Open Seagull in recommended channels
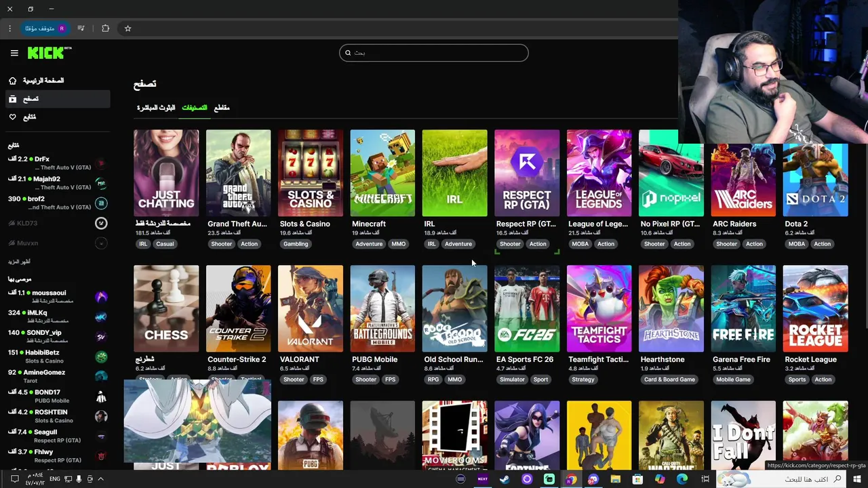Viewport: 868px width, 488px height. (x=58, y=436)
